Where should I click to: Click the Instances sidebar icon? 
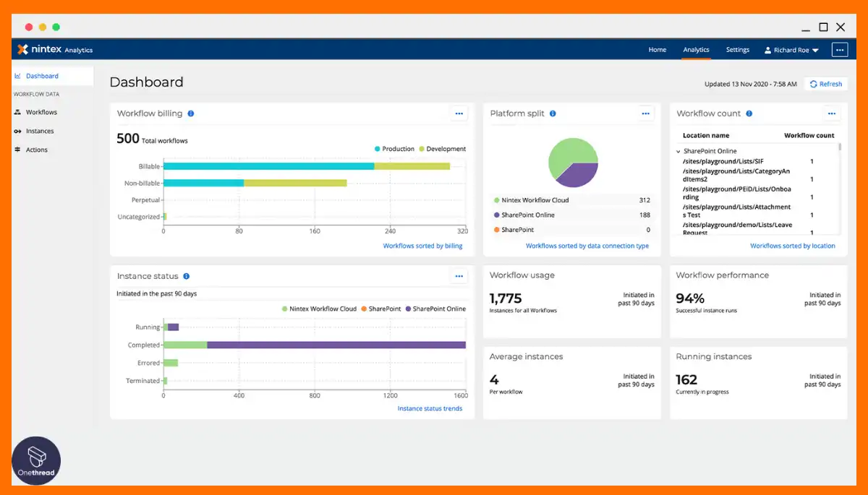(x=18, y=132)
